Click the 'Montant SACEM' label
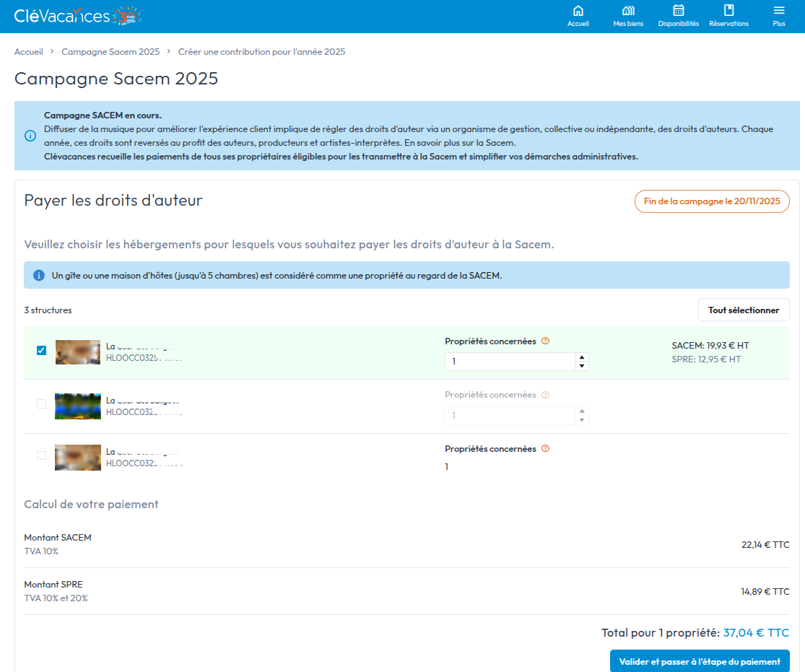 point(58,538)
